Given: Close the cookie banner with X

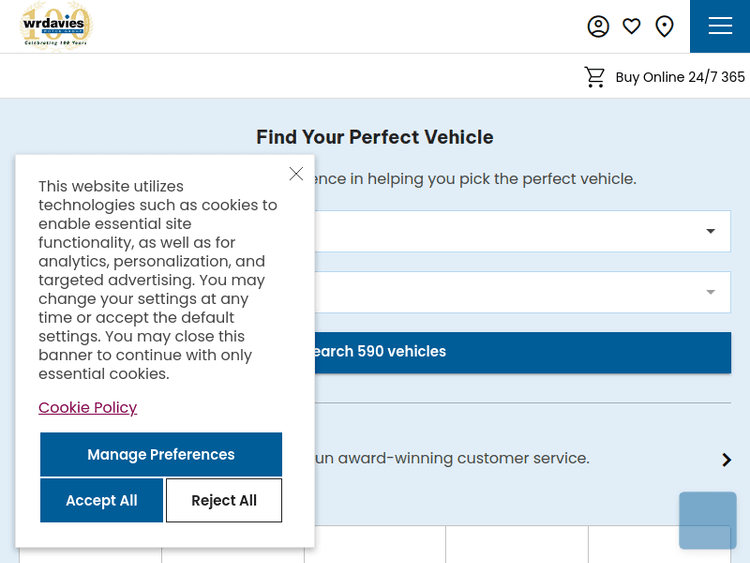Looking at the screenshot, I should pyautogui.click(x=296, y=174).
